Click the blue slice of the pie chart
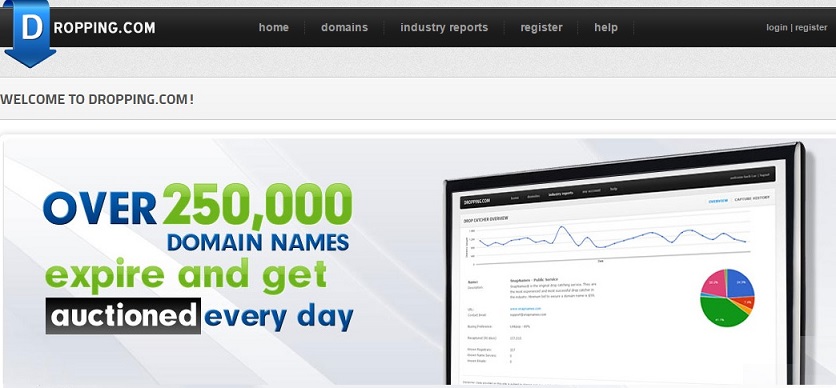The image size is (836, 388). tap(741, 283)
